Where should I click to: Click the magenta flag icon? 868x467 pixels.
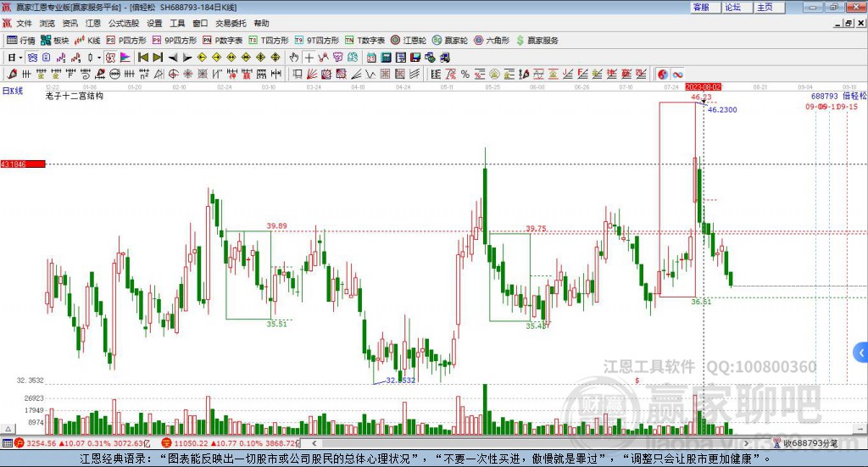pyautogui.click(x=125, y=57)
